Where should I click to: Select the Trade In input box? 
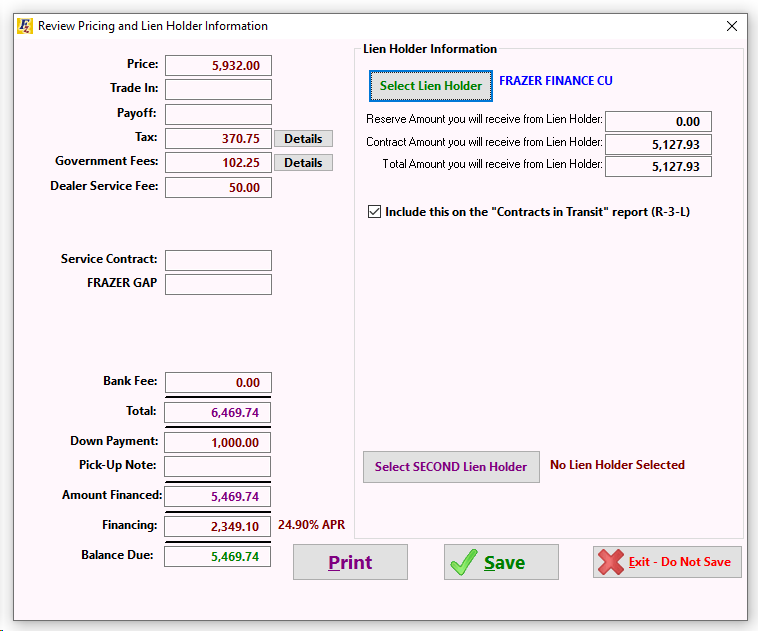[218, 89]
